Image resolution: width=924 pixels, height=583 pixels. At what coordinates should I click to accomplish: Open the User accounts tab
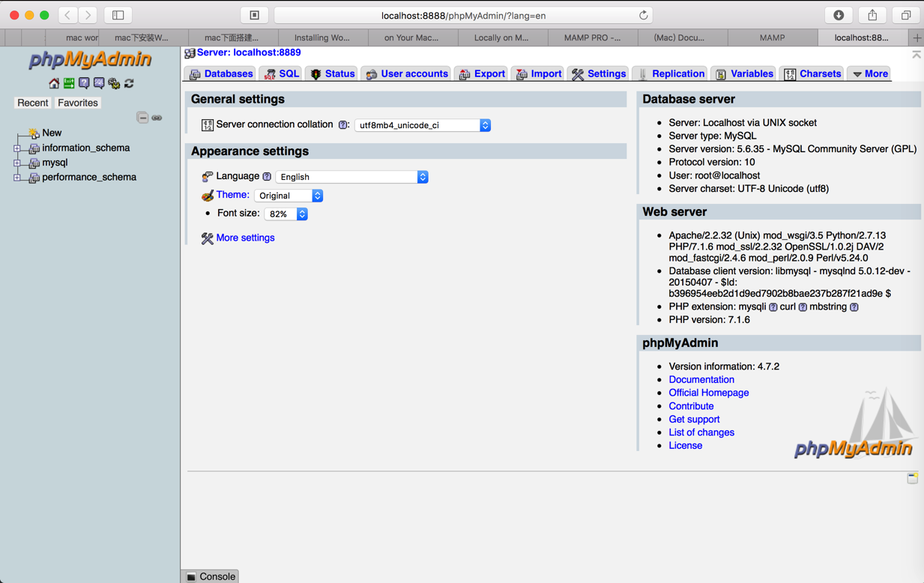407,73
